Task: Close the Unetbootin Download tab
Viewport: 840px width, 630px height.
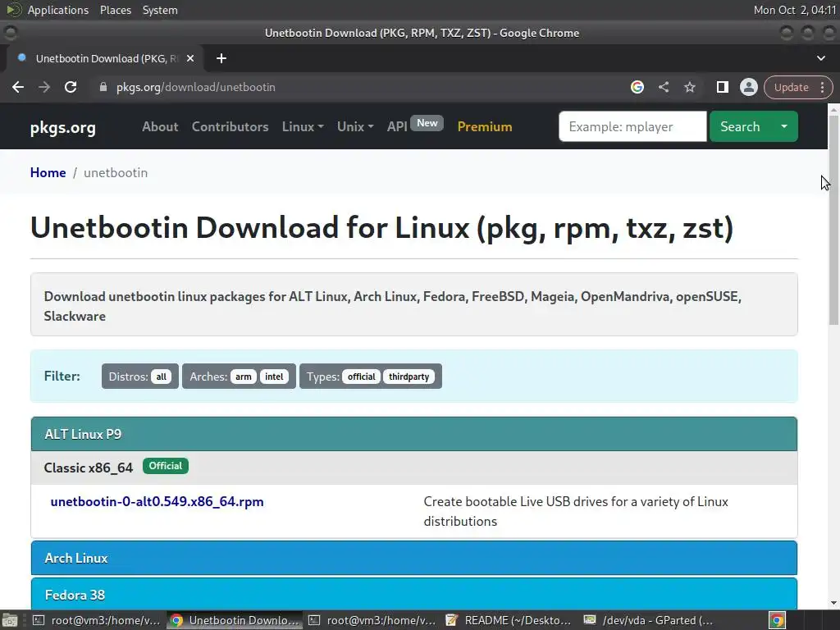Action: [x=190, y=58]
